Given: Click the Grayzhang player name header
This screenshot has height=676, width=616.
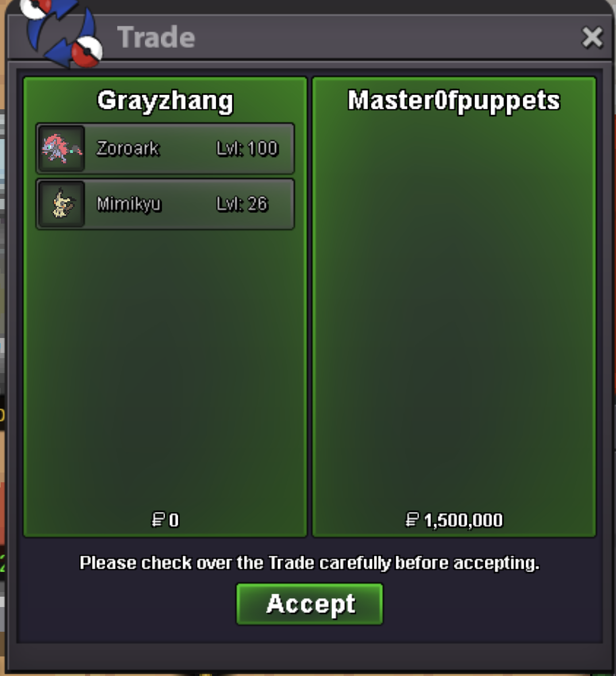Looking at the screenshot, I should click(x=165, y=101).
